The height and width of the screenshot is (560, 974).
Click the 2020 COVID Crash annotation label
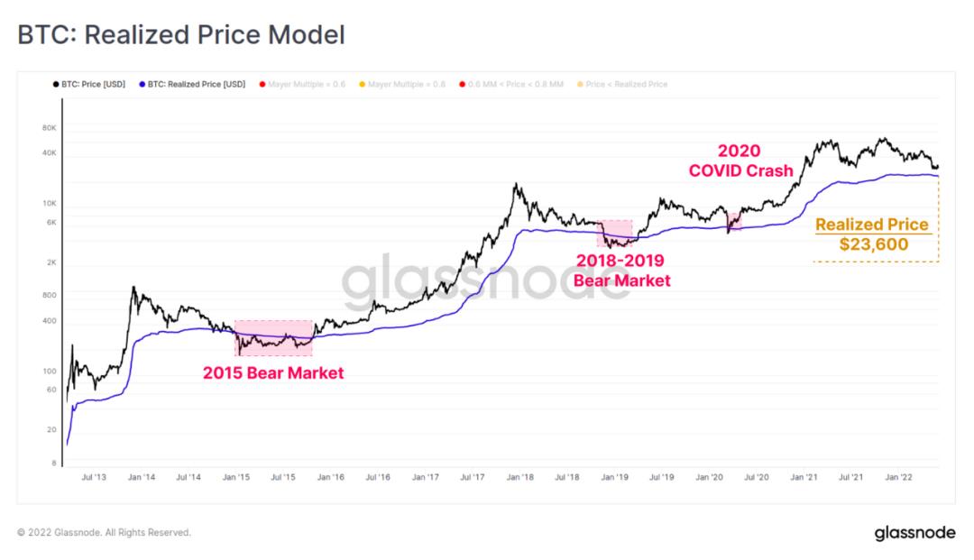740,161
